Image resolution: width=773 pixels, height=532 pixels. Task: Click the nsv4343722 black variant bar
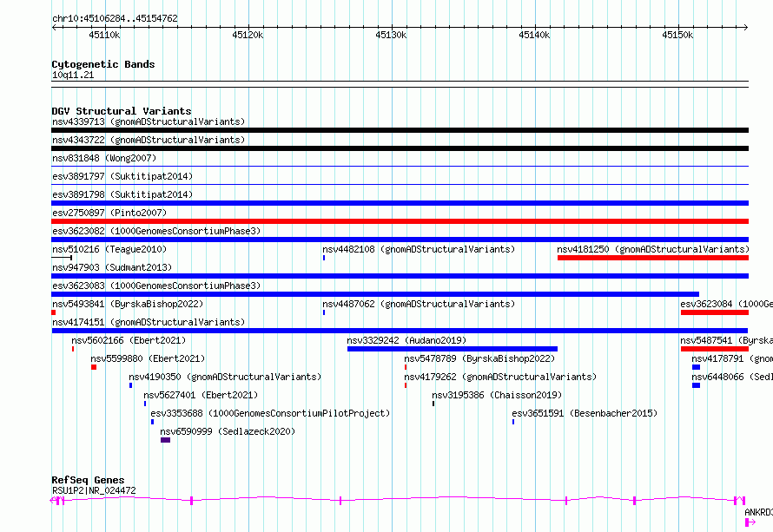(400, 148)
